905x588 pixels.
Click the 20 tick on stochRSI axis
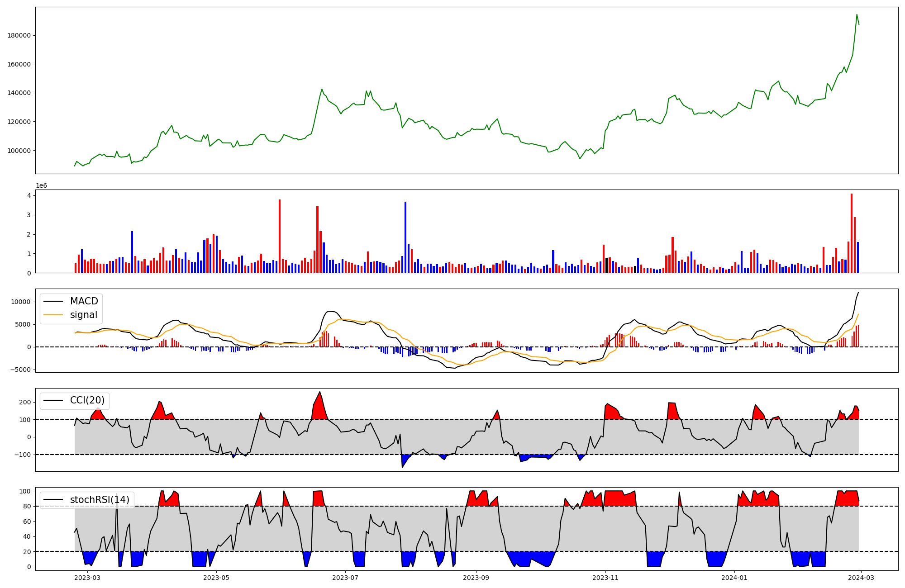tap(27, 552)
